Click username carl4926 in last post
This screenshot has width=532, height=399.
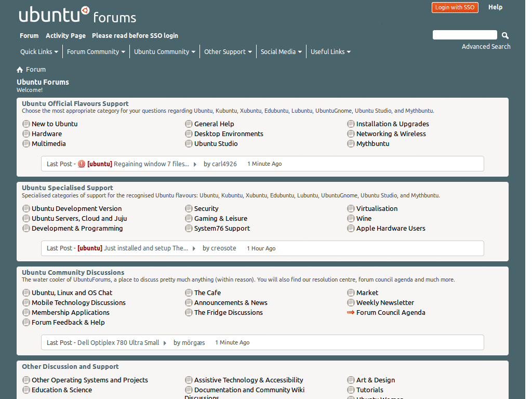[x=224, y=164]
